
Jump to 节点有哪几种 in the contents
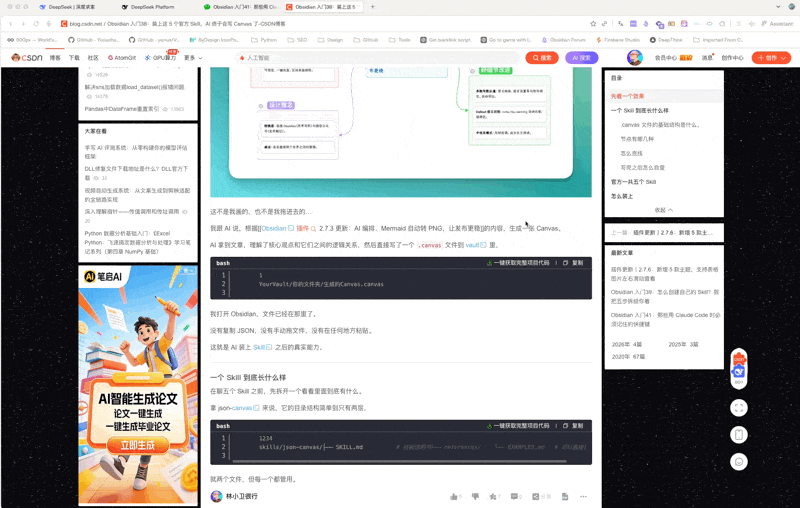(x=637, y=139)
